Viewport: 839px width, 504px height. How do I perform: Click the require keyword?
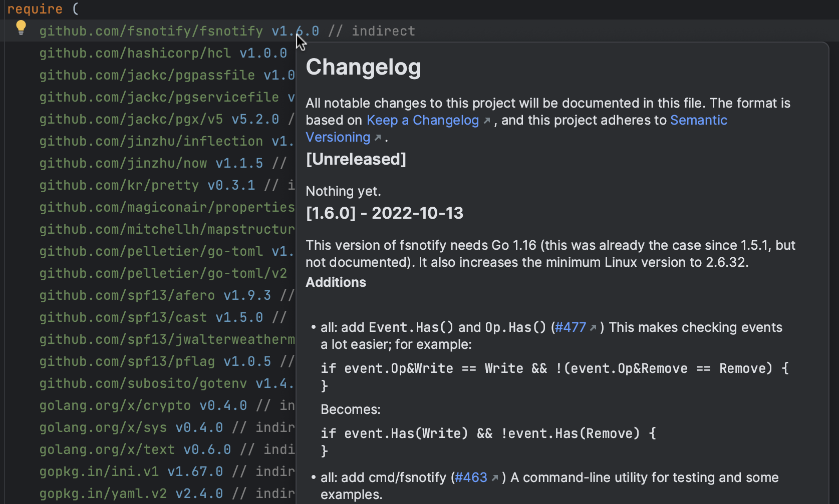coord(35,9)
